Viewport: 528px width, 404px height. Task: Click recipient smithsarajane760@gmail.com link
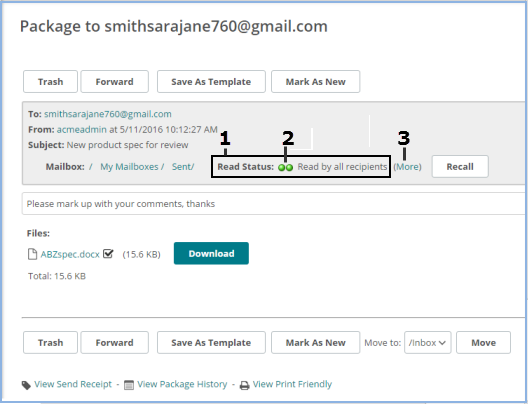coord(108,114)
